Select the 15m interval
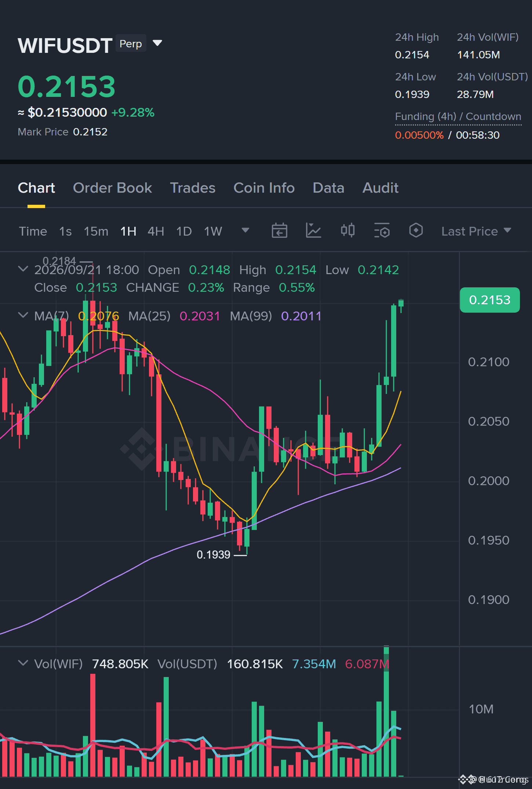 pos(96,231)
